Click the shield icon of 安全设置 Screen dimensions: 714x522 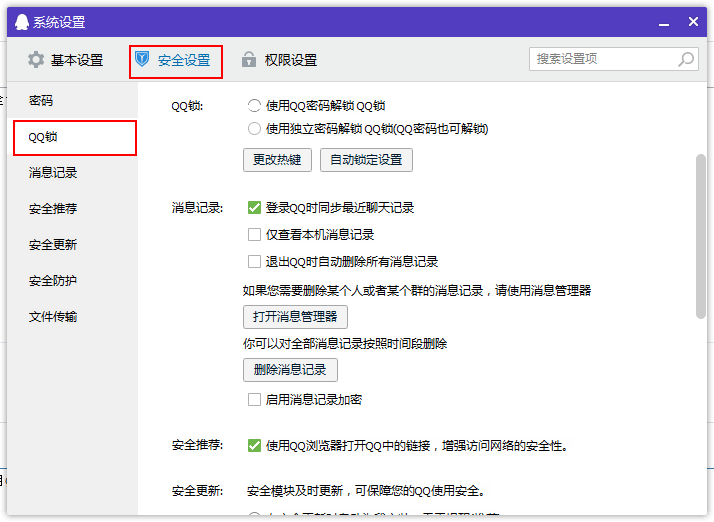[x=143, y=59]
